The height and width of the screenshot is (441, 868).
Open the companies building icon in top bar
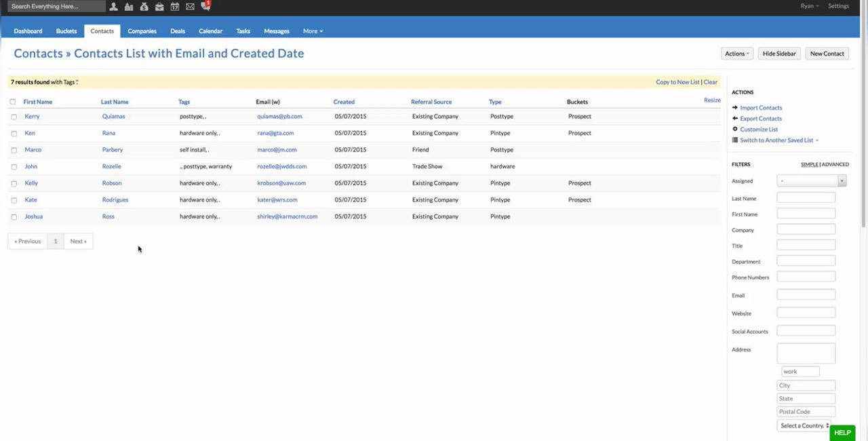pyautogui.click(x=129, y=6)
